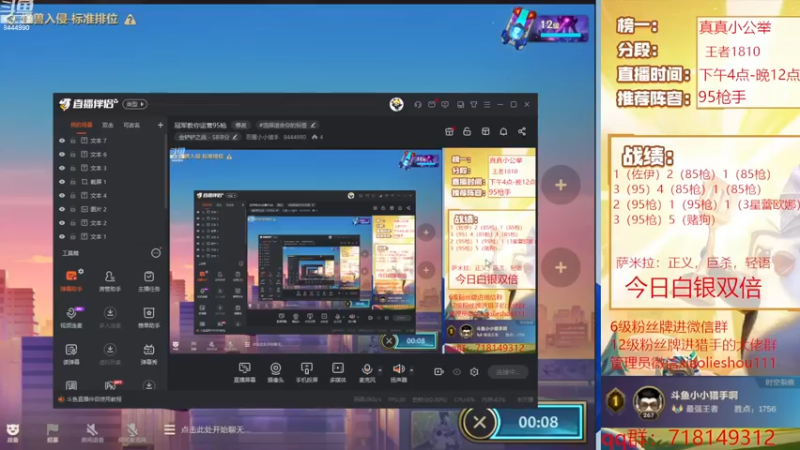Start recording with the video camera icon
Viewport: 800px width, 450px height.
[x=439, y=372]
